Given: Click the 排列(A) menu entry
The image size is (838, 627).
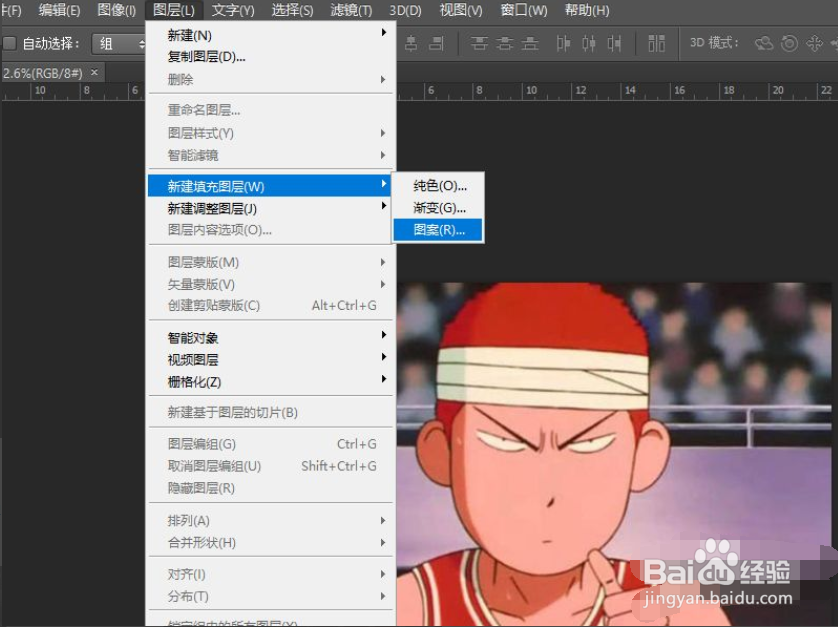Looking at the screenshot, I should pos(270,520).
